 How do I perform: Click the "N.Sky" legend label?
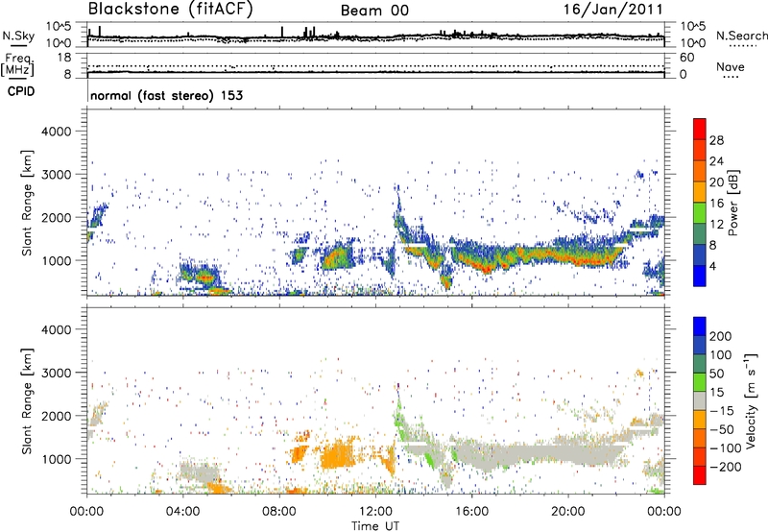point(18,36)
